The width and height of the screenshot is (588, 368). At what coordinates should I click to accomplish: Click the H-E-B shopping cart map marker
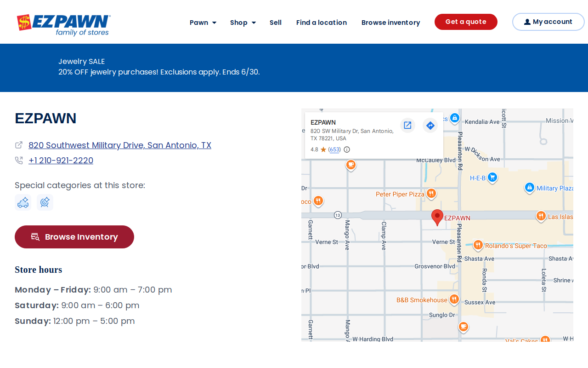pos(492,178)
